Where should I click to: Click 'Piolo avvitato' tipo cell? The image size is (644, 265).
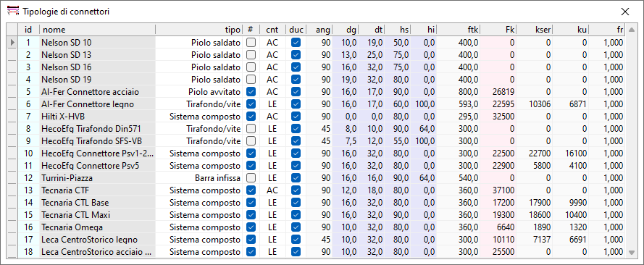coord(198,91)
